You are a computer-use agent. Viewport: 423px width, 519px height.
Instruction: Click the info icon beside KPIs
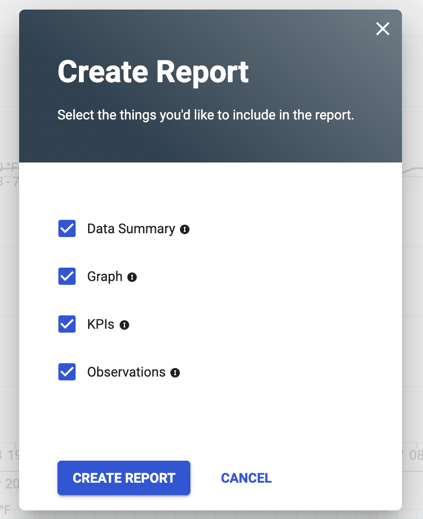coord(124,325)
